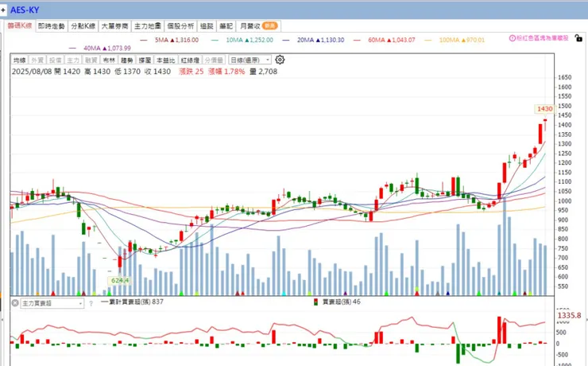Screen dimensions: 588x366
Task: Click the 100MA legend entry
Action: pos(455,40)
